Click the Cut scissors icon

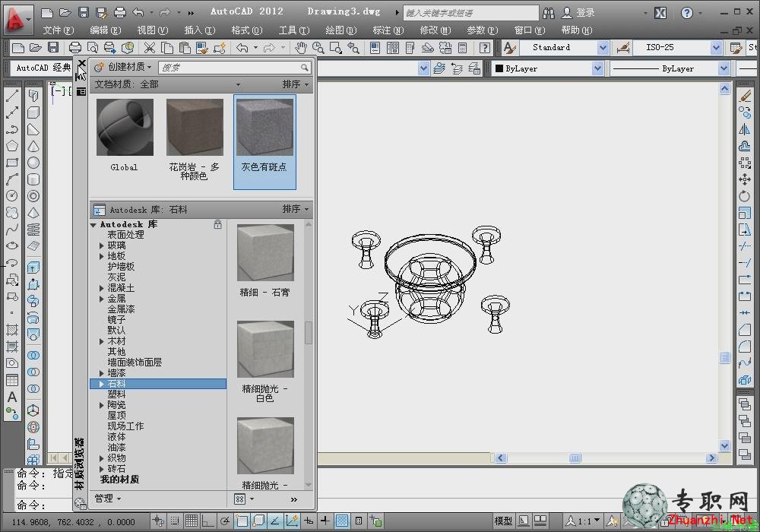(150, 47)
